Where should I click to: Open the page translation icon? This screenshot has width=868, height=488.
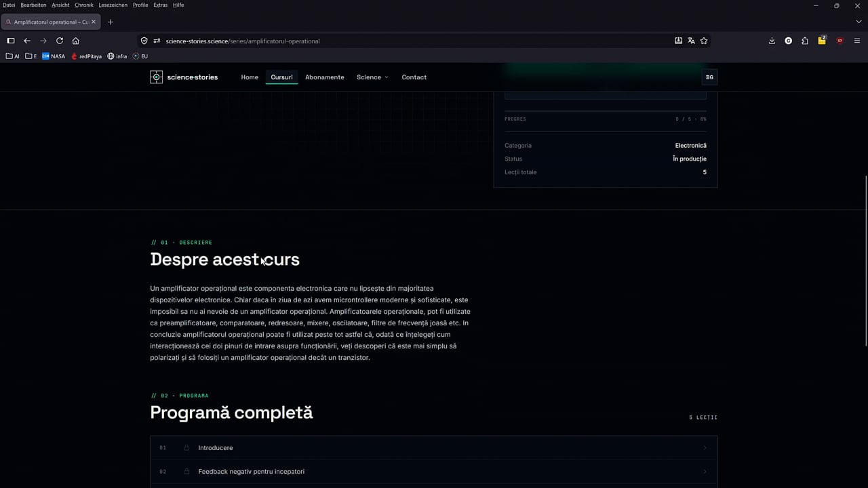tap(691, 41)
